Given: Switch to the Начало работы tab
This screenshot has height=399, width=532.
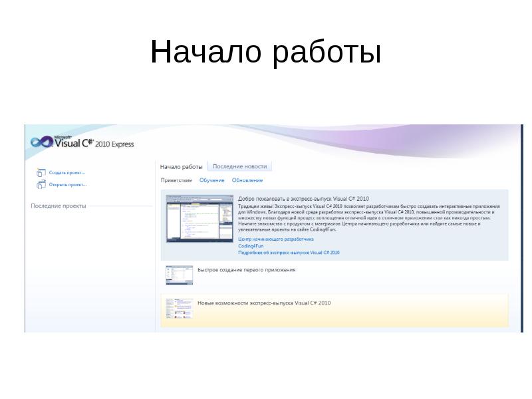Looking at the screenshot, I should pyautogui.click(x=181, y=167).
